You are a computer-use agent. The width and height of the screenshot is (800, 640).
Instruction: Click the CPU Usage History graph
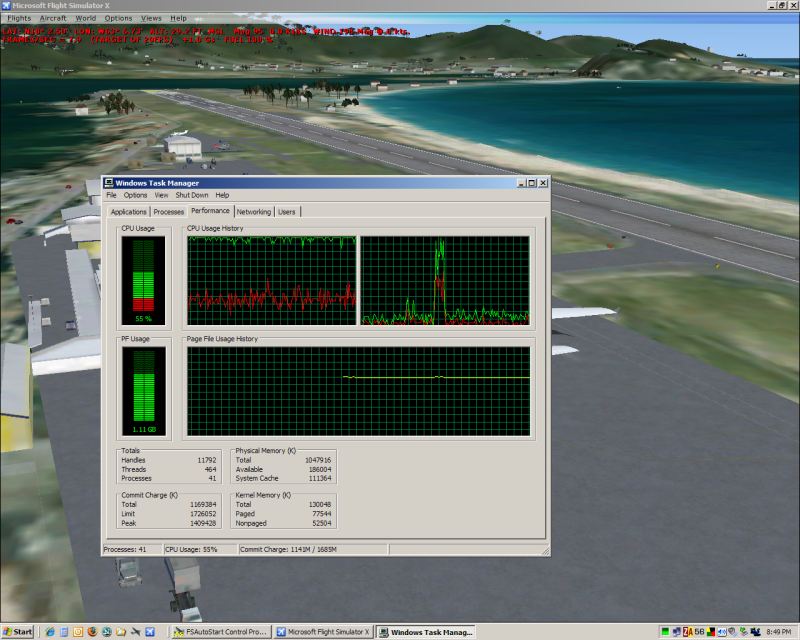[x=271, y=281]
